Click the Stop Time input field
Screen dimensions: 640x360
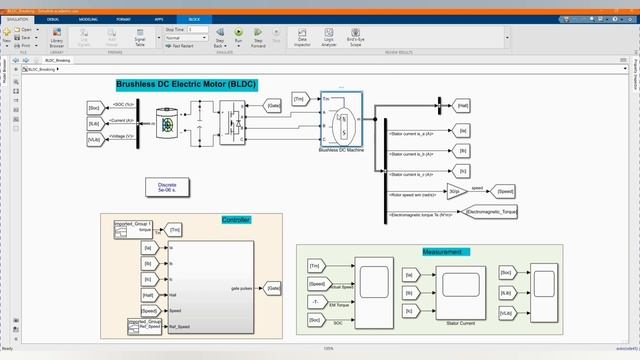(x=198, y=29)
